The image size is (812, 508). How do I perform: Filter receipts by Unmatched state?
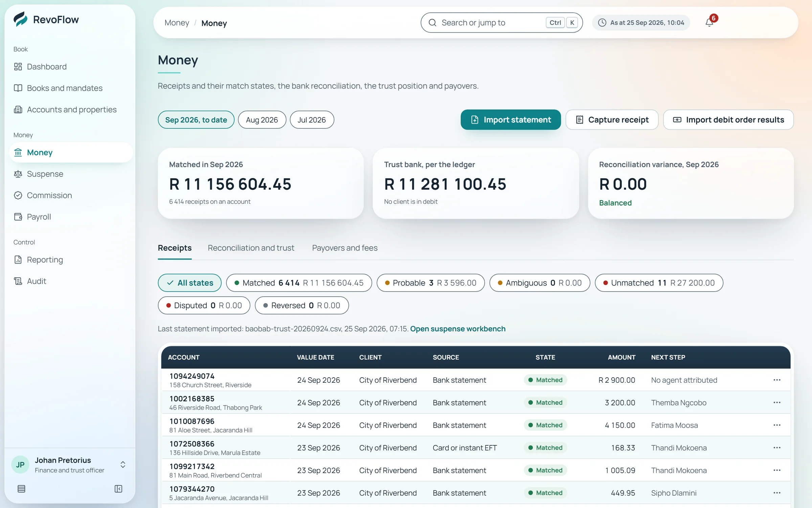point(659,283)
